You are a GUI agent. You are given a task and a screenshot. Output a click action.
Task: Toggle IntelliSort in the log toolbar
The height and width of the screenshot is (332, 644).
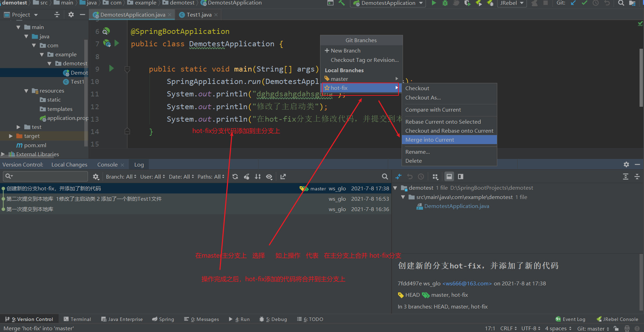pos(258,177)
